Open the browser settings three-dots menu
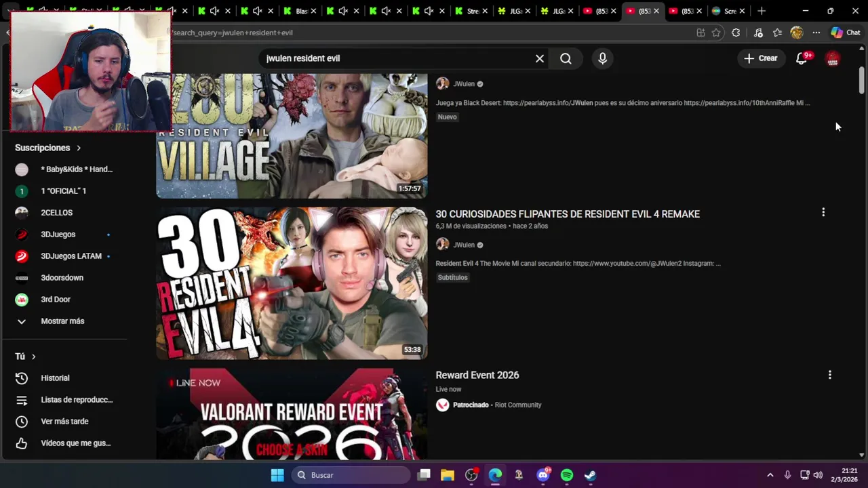The width and height of the screenshot is (868, 488). pos(816,33)
